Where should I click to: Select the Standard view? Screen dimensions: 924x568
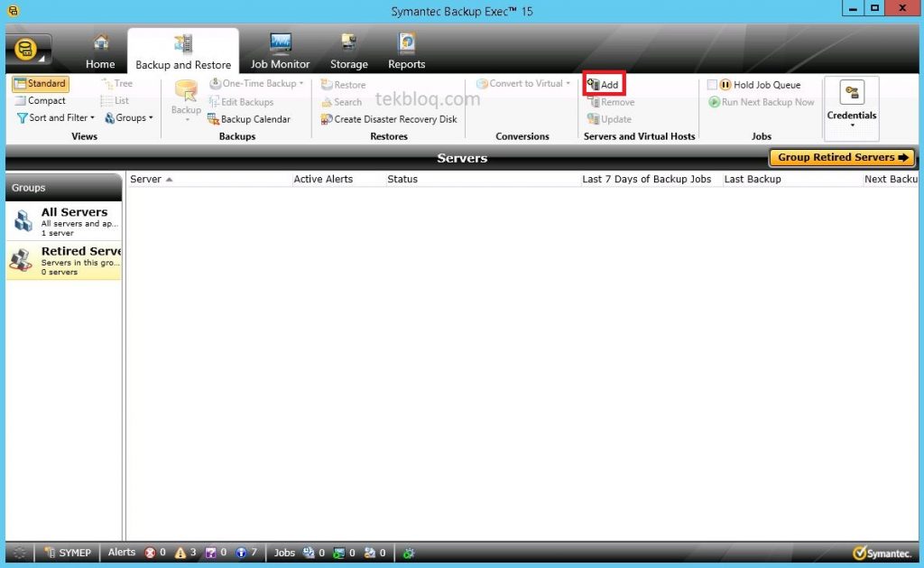(x=40, y=84)
